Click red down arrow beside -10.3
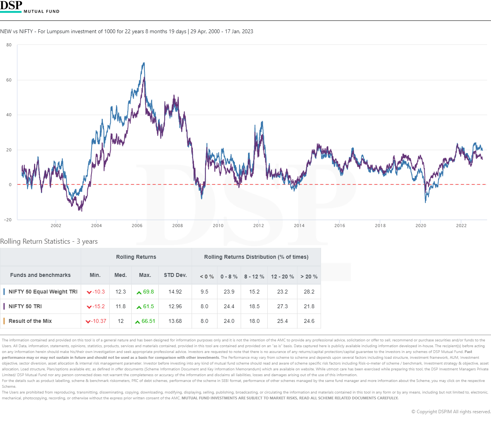The width and height of the screenshot is (491, 448). point(89,292)
